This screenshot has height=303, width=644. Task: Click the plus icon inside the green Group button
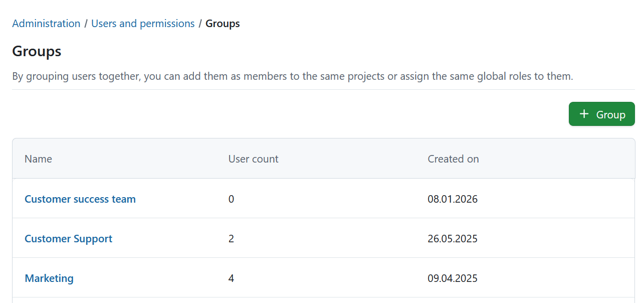584,114
